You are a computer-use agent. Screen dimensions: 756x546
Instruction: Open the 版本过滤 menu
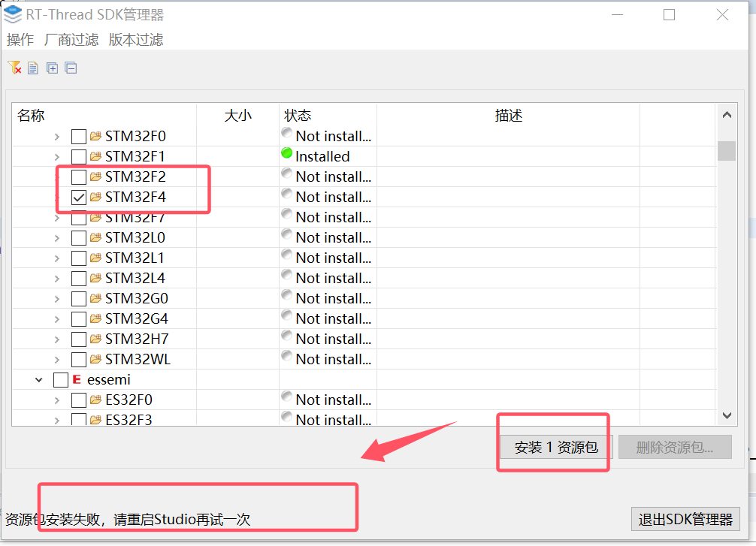136,40
